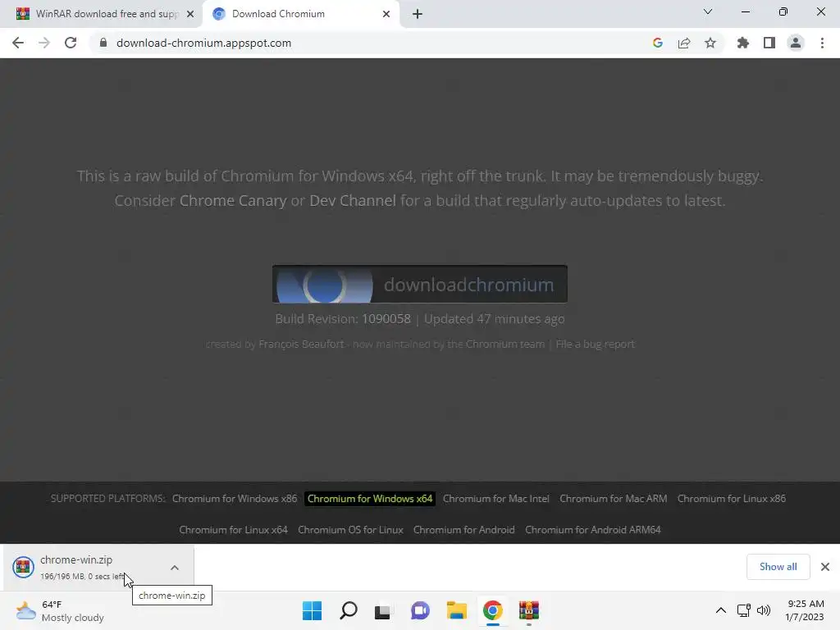Viewport: 840px width, 630px height.
Task: Select the Download Chromium tab
Action: point(300,14)
